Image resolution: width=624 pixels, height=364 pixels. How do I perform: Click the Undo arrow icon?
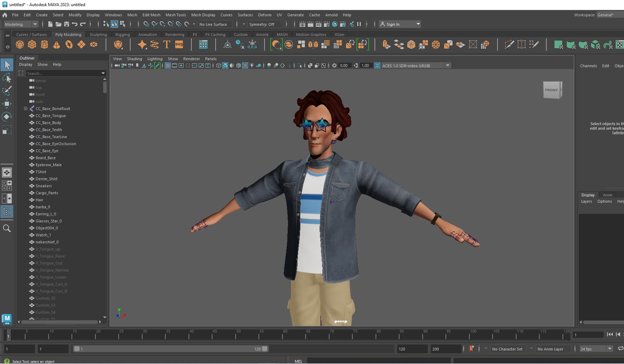tap(75, 24)
